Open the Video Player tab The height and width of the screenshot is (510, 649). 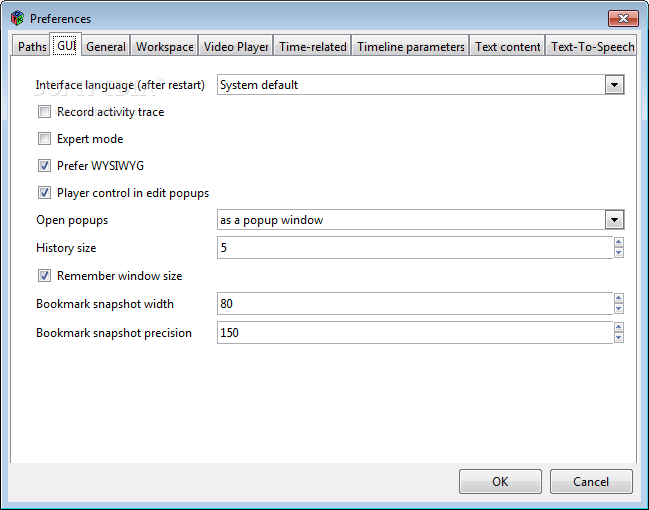(236, 46)
